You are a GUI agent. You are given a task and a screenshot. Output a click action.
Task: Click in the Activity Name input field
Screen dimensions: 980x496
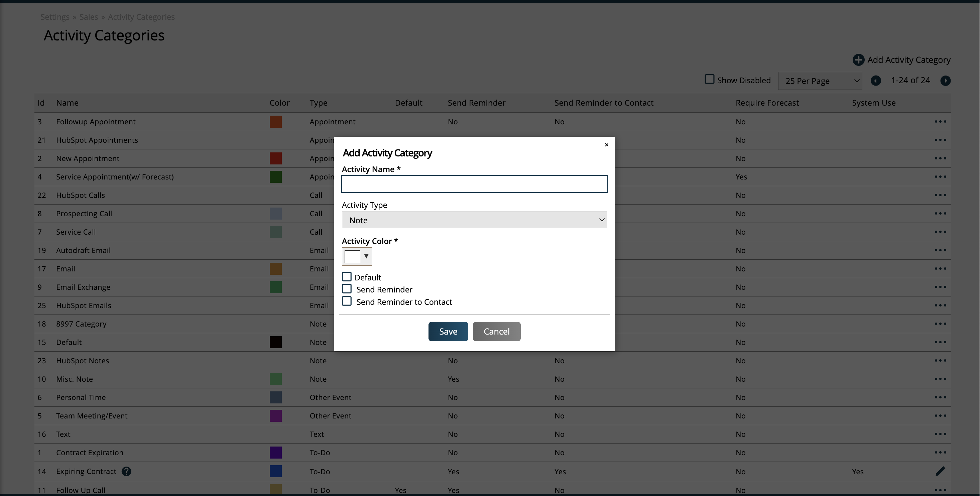coord(474,184)
